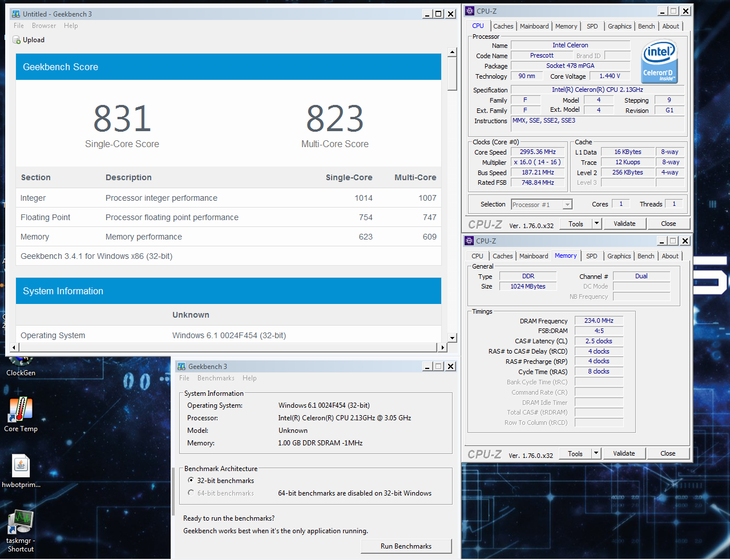Click the lower CPU-Z window title icon
This screenshot has width=730, height=560.
[x=469, y=241]
